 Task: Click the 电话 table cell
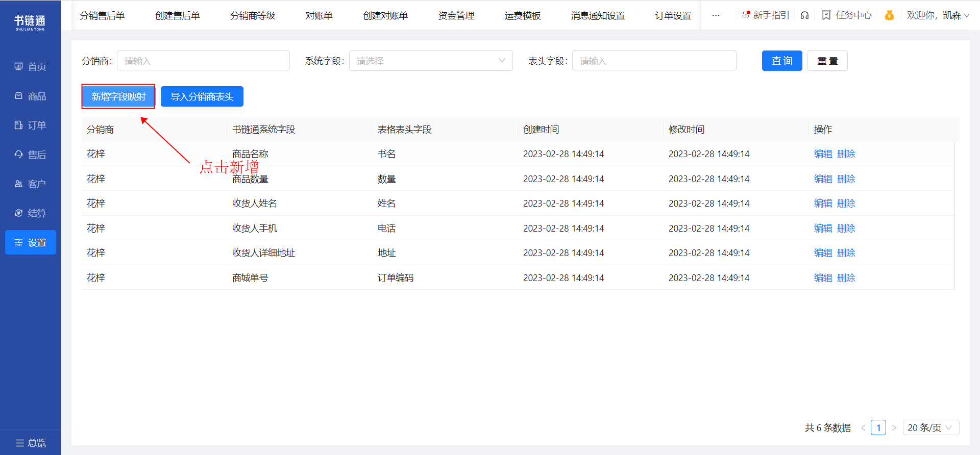[x=386, y=229]
